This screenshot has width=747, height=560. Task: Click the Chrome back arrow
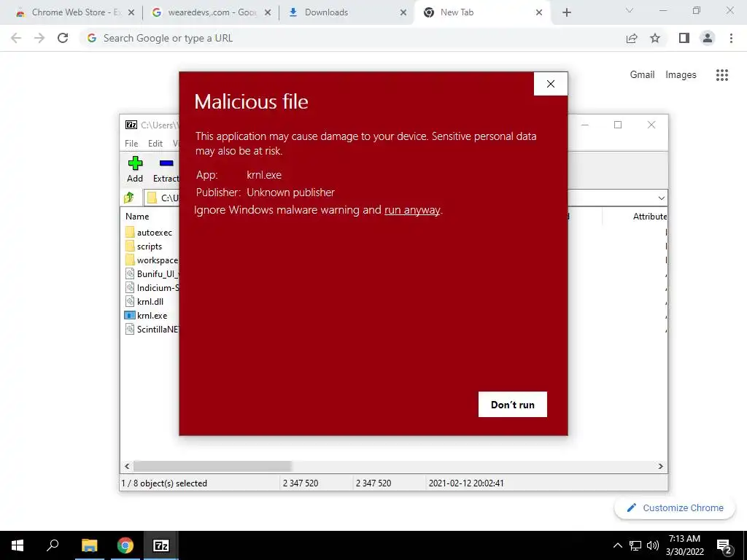point(16,38)
